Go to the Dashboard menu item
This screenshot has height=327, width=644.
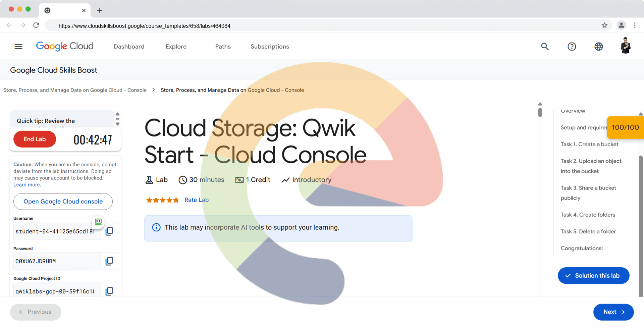pyautogui.click(x=129, y=47)
